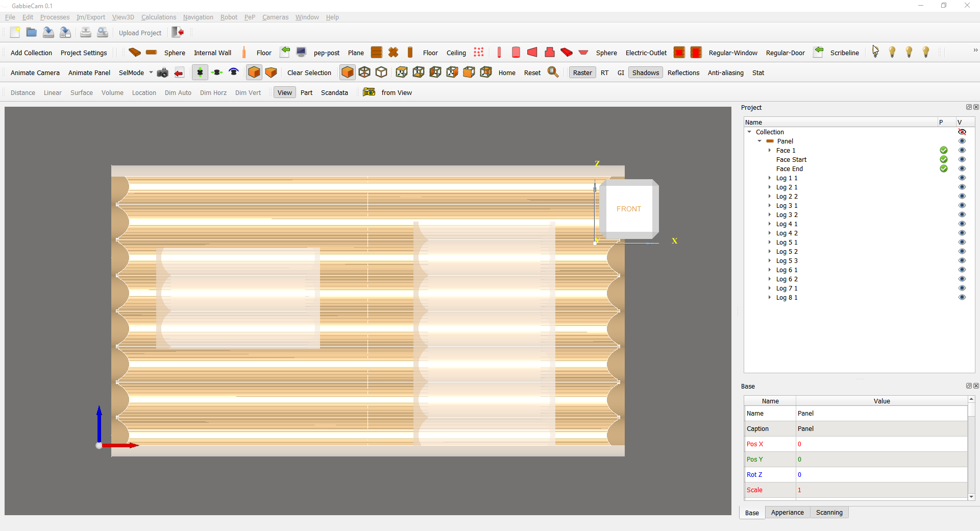Click the magnifying glass zoom icon
The width and height of the screenshot is (980, 531).
pos(553,73)
